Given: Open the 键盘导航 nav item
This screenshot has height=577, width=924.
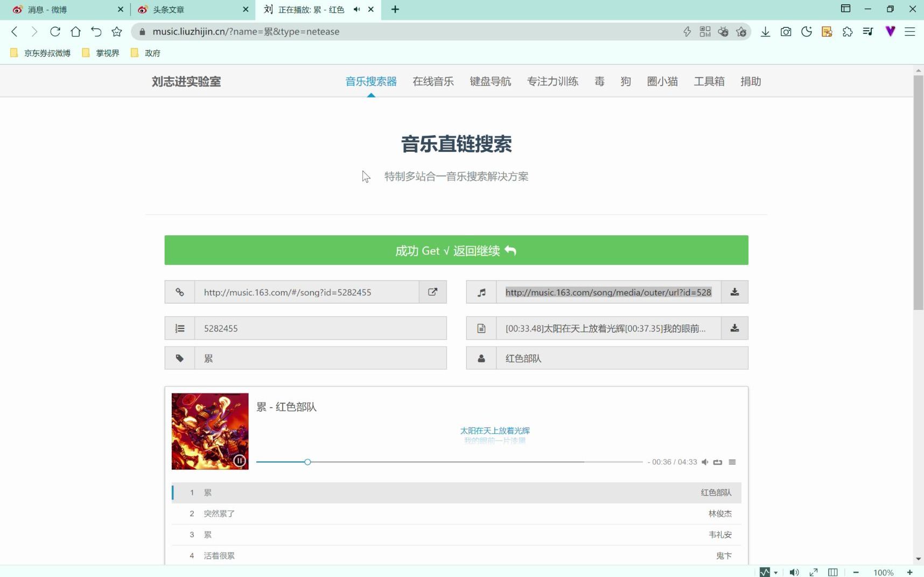Looking at the screenshot, I should point(490,81).
